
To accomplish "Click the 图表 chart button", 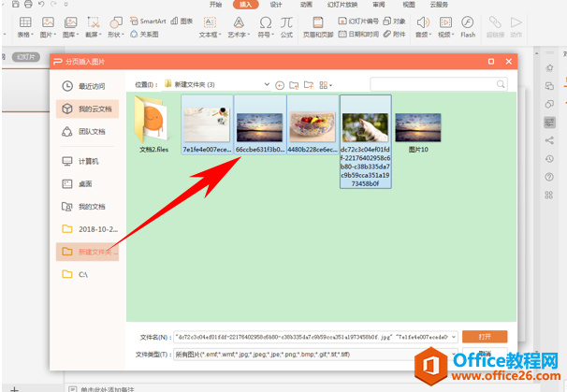I will 182,21.
